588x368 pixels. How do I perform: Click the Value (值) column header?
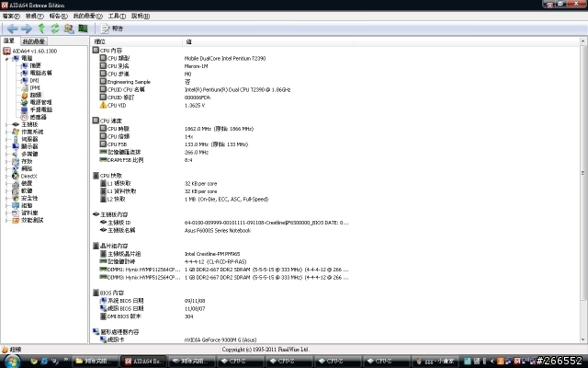267,41
